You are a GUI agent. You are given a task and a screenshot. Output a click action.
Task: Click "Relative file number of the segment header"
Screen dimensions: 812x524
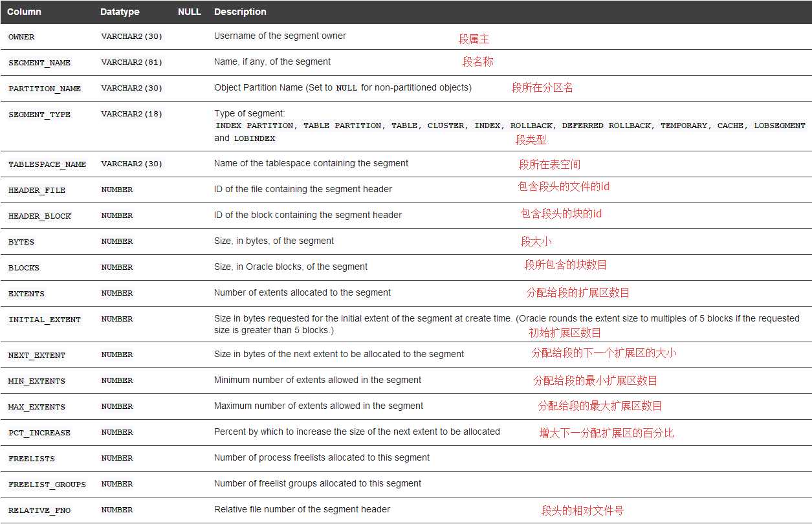302,509
